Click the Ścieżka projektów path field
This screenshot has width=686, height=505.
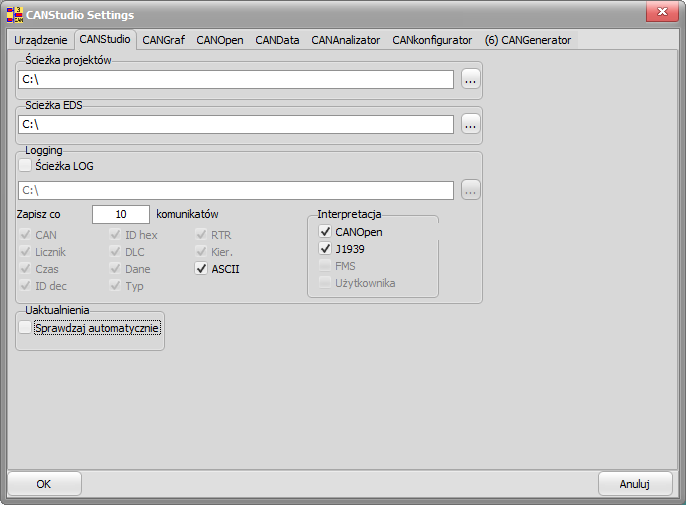point(236,79)
